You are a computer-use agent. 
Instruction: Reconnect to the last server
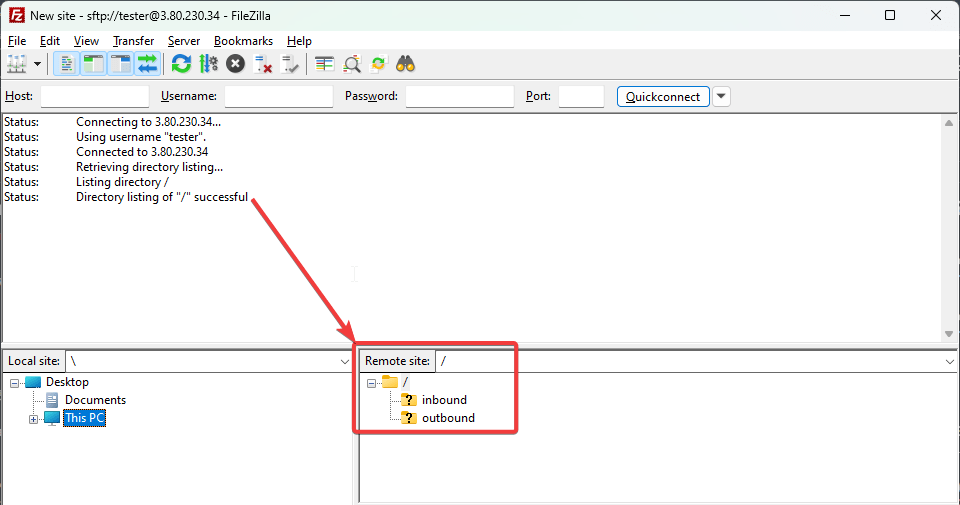[x=290, y=64]
